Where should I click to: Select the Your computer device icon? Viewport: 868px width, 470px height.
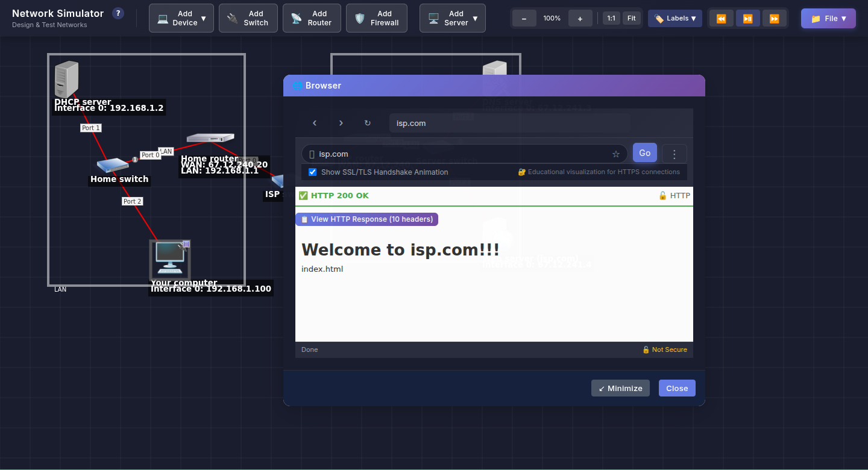tap(169, 259)
